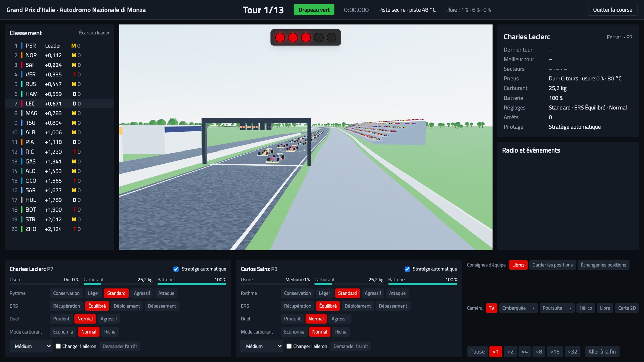This screenshot has width=644, height=362.
Task: Select PER leader row in standings
Action: click(x=60, y=46)
